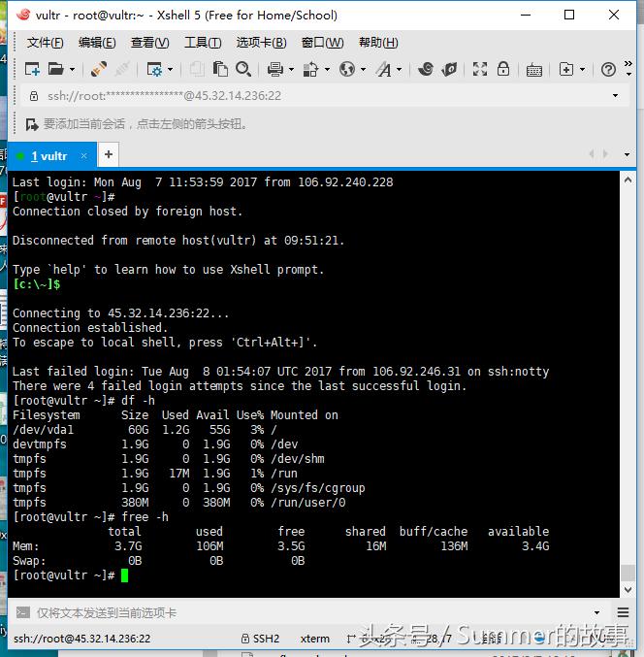644x657 pixels.
Task: Add a new tab with plus button
Action: click(109, 154)
